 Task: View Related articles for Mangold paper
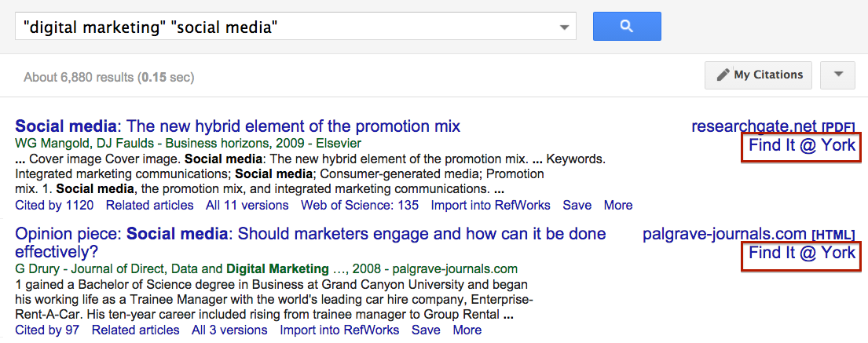pyautogui.click(x=150, y=205)
